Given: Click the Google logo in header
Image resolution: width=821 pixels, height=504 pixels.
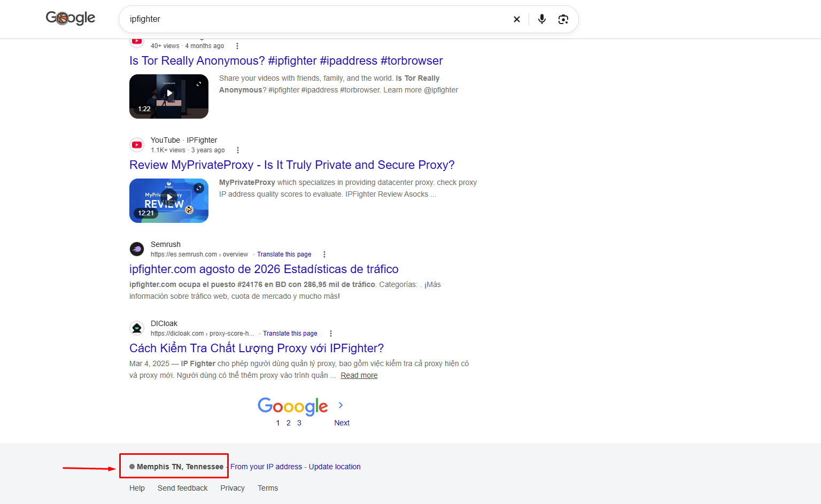Looking at the screenshot, I should [x=71, y=18].
